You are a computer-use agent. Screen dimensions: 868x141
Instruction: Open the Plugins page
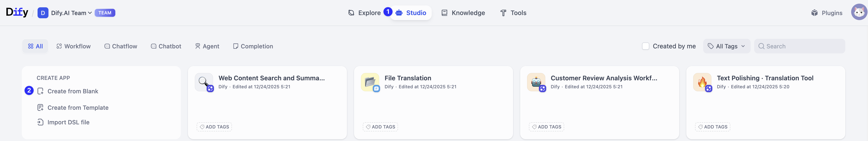tap(827, 13)
